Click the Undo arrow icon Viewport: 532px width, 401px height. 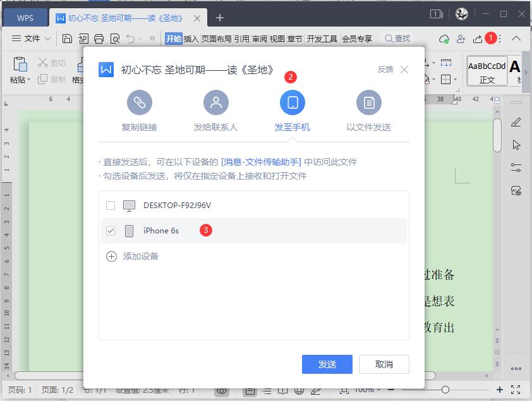(x=131, y=39)
